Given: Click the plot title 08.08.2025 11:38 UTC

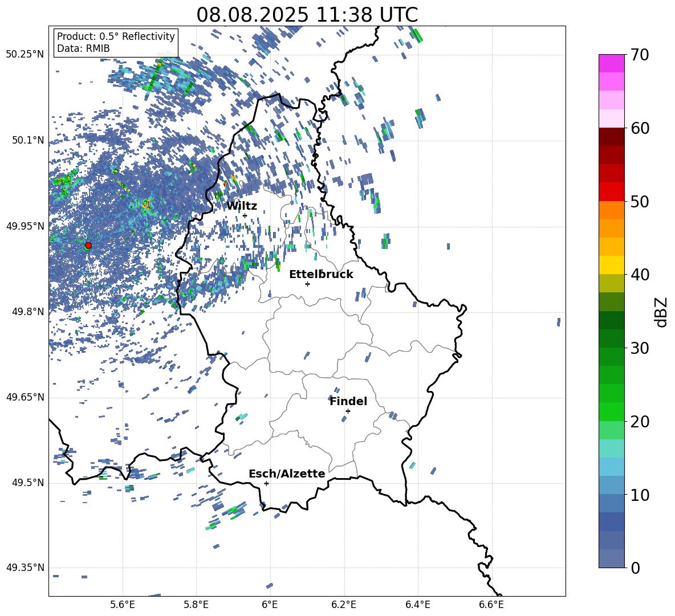Looking at the screenshot, I should click(307, 15).
